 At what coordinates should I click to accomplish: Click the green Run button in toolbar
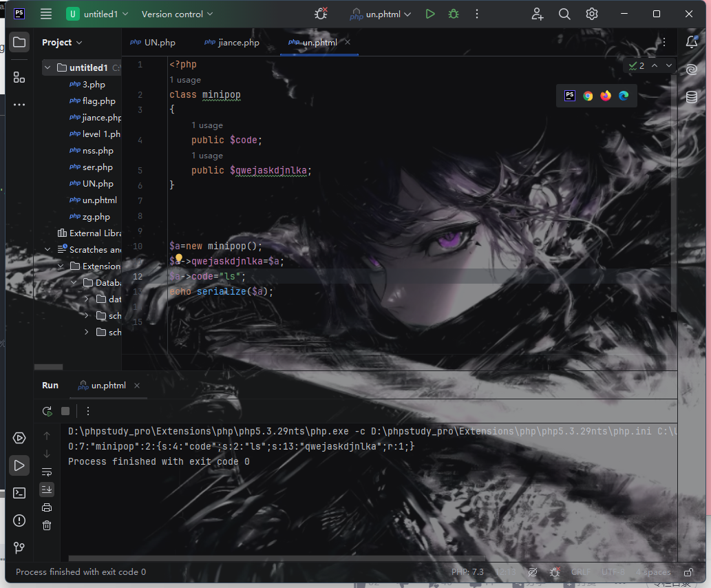tap(430, 14)
